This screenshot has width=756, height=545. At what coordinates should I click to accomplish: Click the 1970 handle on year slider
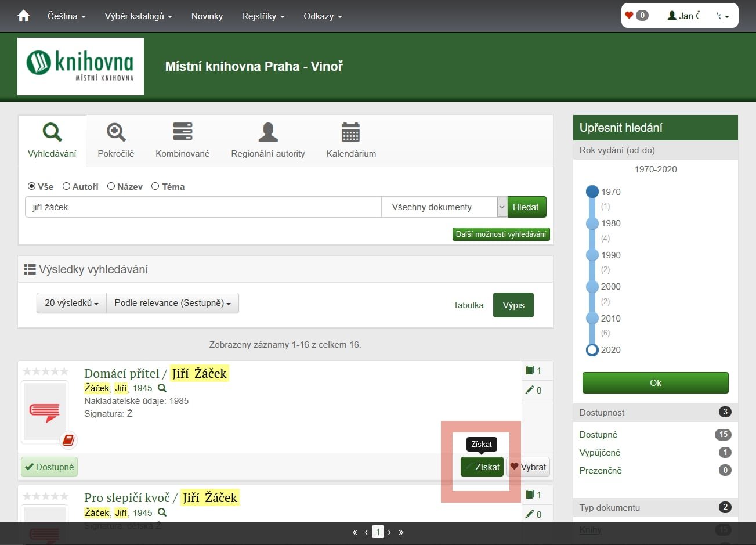click(x=592, y=192)
